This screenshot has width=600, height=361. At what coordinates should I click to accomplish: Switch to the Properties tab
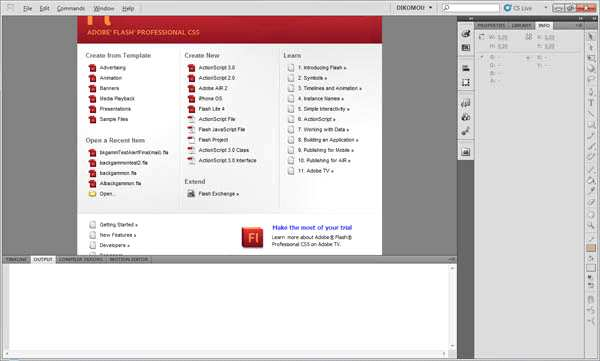[491, 26]
